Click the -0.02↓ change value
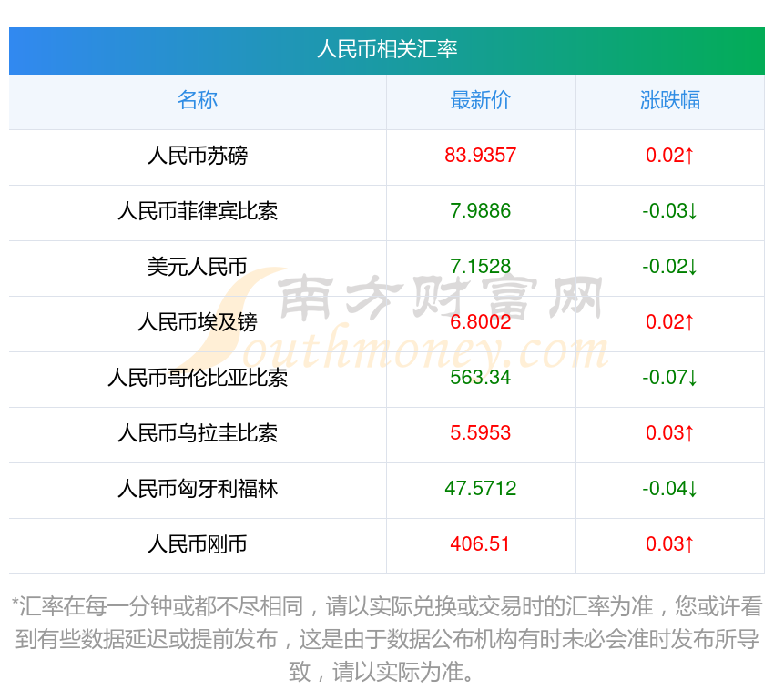This screenshot has width=774, height=700. click(670, 267)
